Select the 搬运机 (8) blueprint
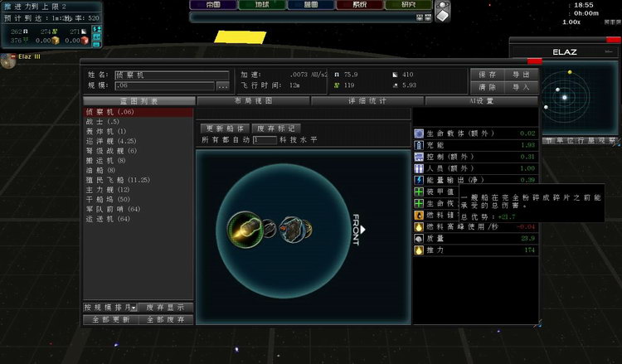The width and height of the screenshot is (622, 364). (x=138, y=161)
